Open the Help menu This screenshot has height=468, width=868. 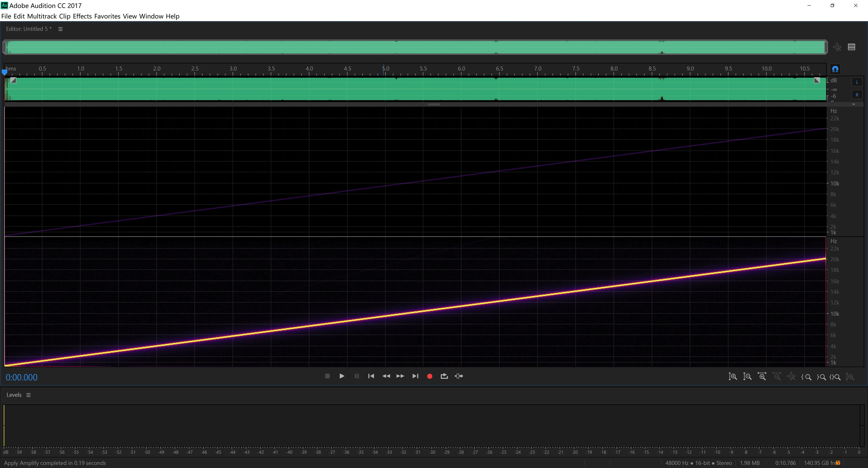173,16
